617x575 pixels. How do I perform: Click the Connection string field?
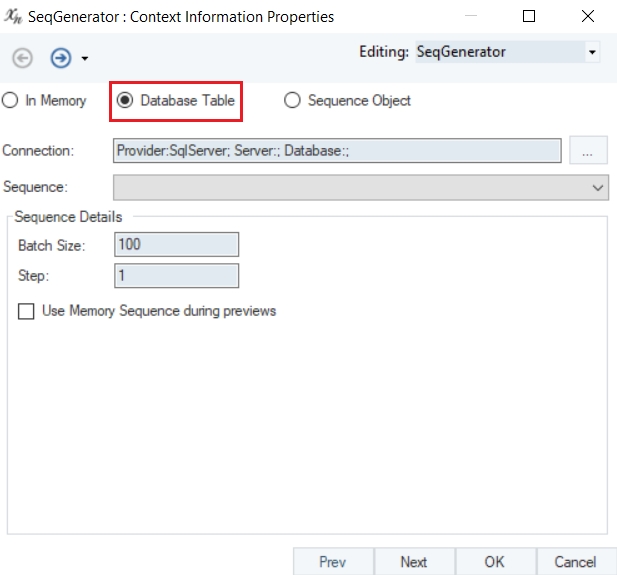pos(337,151)
